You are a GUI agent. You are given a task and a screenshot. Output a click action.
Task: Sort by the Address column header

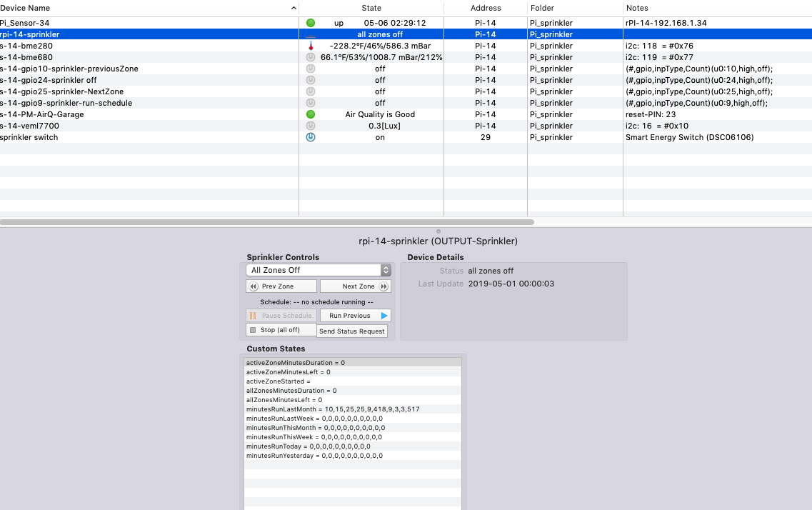tap(485, 8)
